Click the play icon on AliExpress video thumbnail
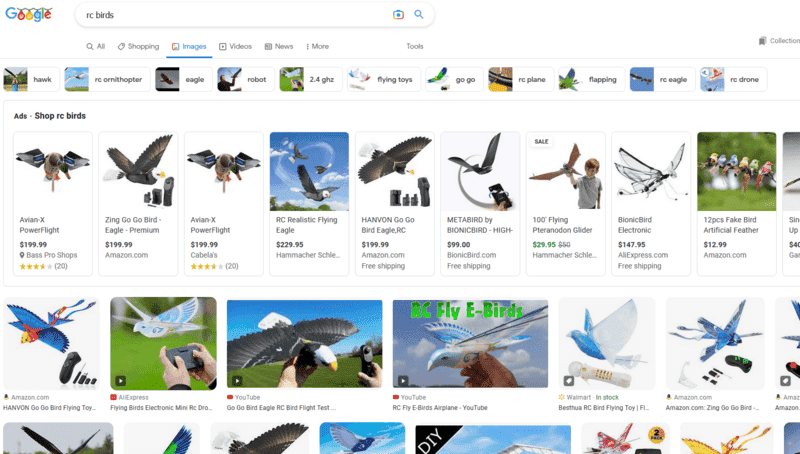Image resolution: width=800 pixels, height=454 pixels. pyautogui.click(x=120, y=381)
